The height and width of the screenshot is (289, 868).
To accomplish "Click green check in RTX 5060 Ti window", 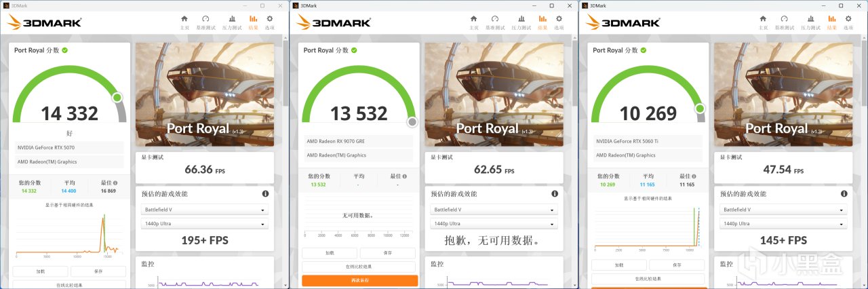I will click(x=644, y=50).
